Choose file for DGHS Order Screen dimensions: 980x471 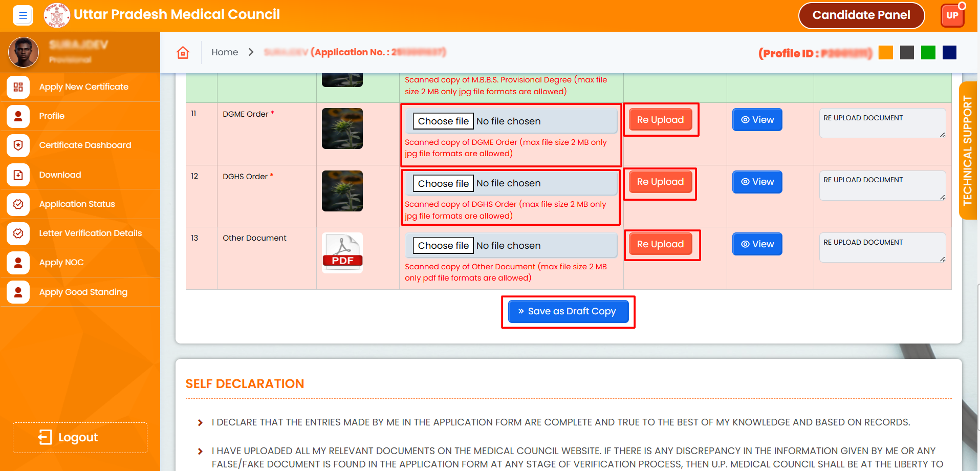coord(443,184)
